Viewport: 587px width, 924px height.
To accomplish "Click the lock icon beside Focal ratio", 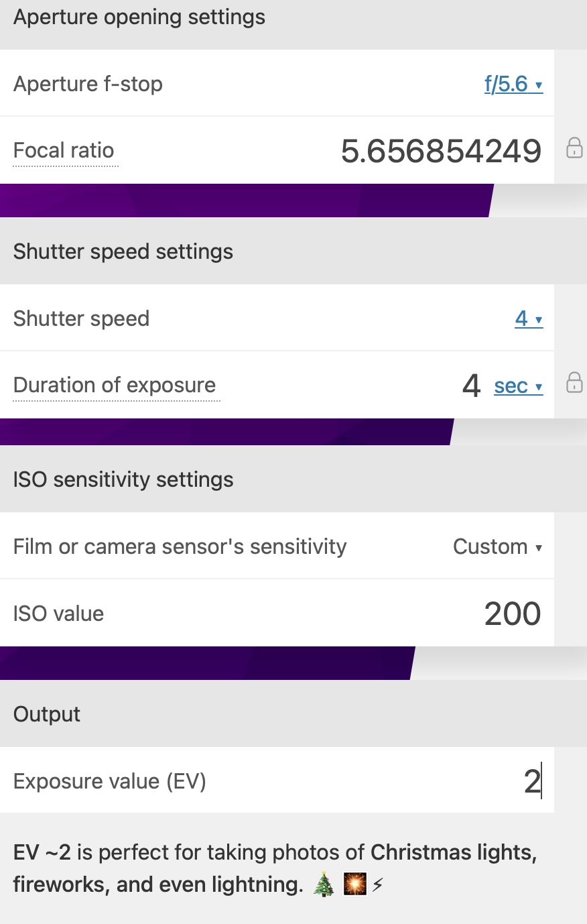I will [574, 148].
